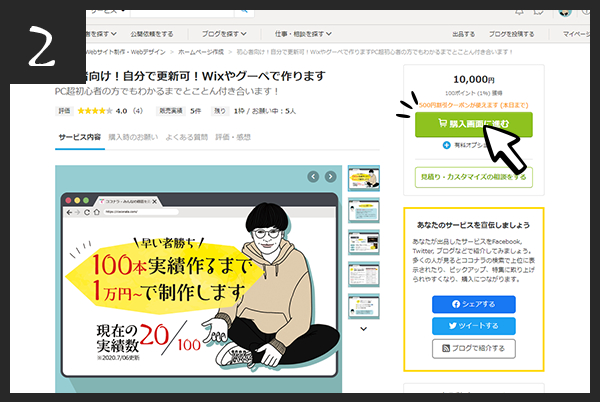Click the ブログを投稿する nav link

tap(511, 34)
